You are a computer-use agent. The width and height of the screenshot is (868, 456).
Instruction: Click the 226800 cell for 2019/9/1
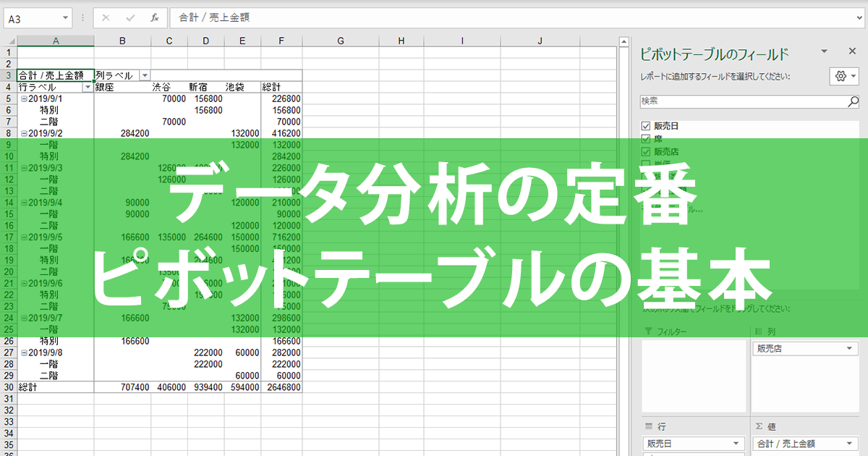point(281,98)
